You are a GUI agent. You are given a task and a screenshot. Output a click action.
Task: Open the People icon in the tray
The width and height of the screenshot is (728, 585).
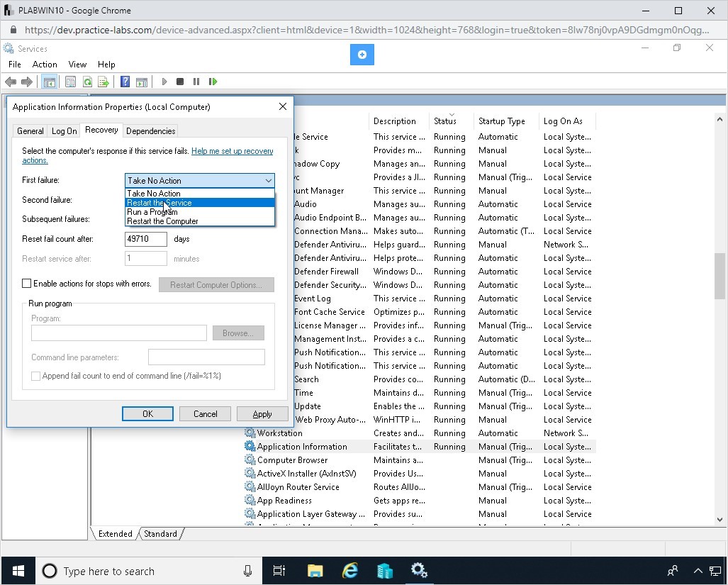click(672, 571)
